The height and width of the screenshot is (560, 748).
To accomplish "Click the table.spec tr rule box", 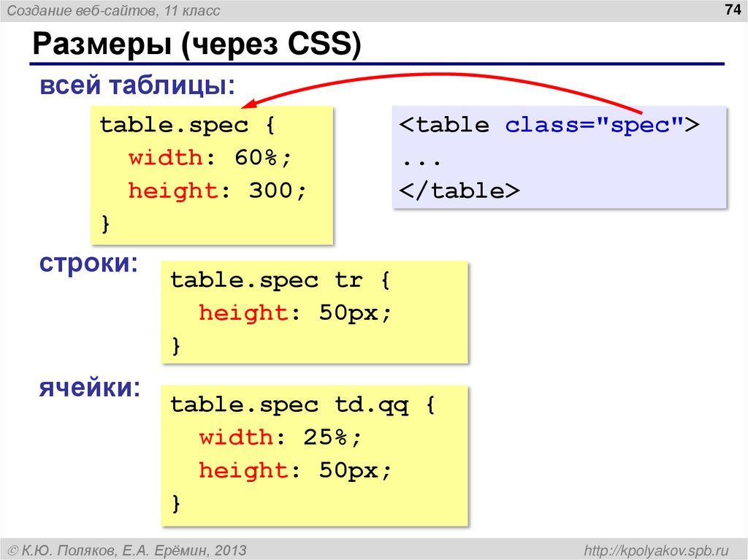I will point(314,312).
